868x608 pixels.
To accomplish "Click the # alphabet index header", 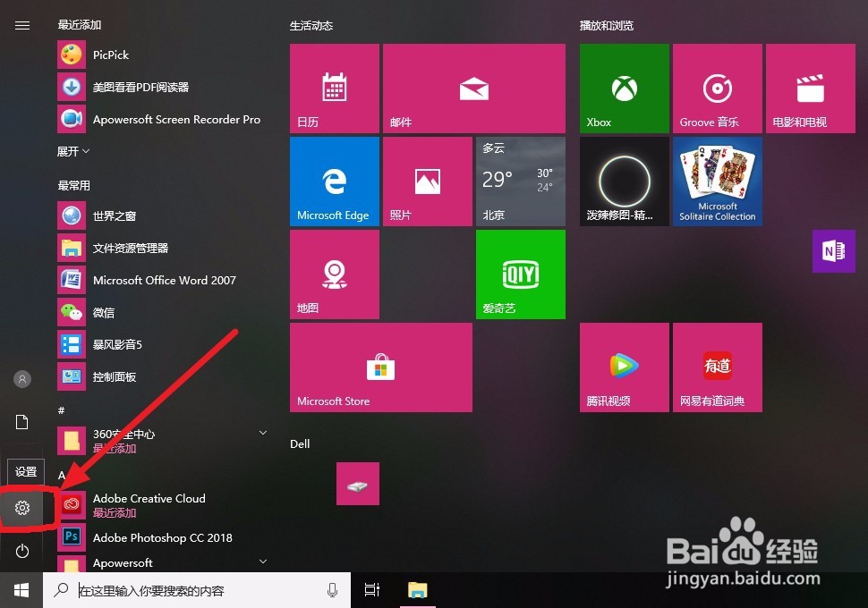I will pyautogui.click(x=62, y=410).
